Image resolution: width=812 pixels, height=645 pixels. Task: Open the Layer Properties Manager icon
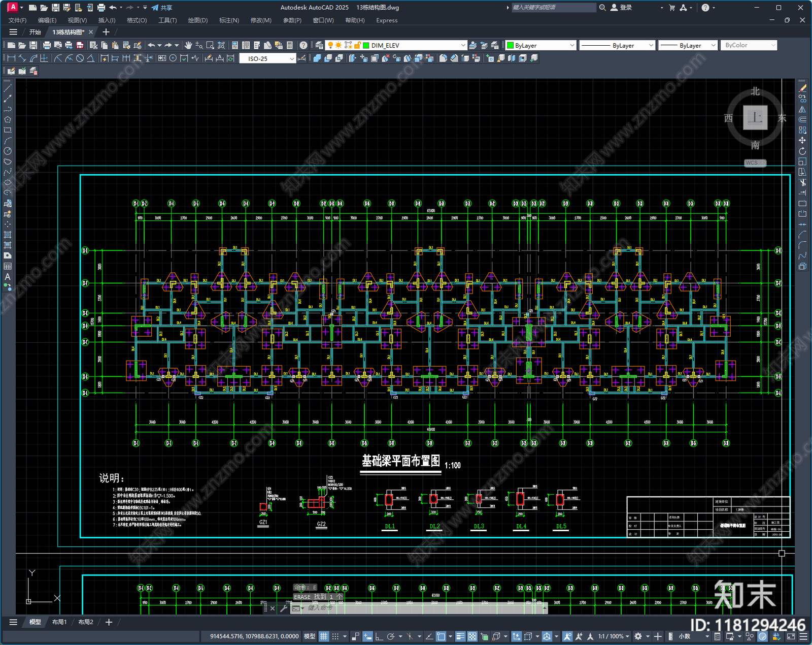click(319, 45)
